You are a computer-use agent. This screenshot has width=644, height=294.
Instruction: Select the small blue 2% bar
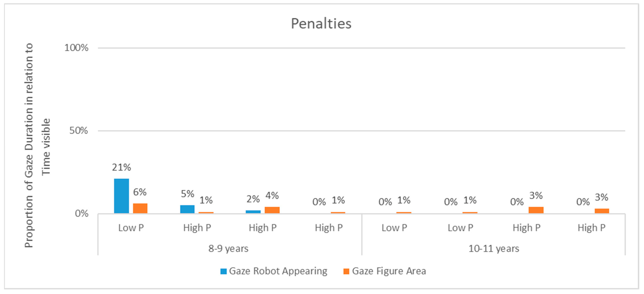[x=253, y=212]
